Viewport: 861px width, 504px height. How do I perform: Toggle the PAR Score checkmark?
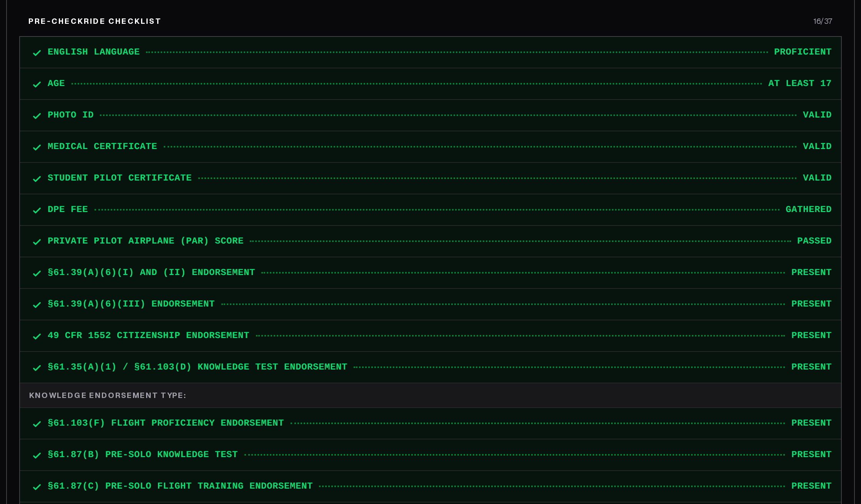[37, 242]
